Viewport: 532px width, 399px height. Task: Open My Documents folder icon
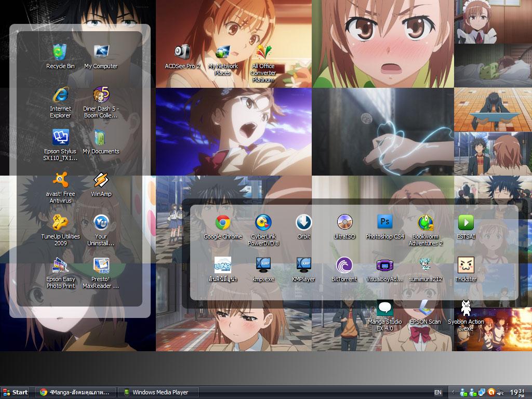click(x=101, y=141)
